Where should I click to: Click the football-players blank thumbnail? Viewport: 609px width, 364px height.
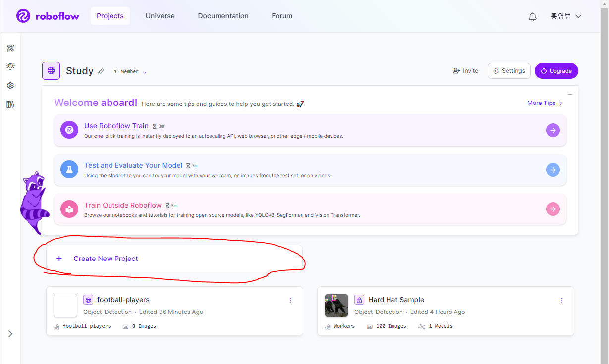coord(65,306)
